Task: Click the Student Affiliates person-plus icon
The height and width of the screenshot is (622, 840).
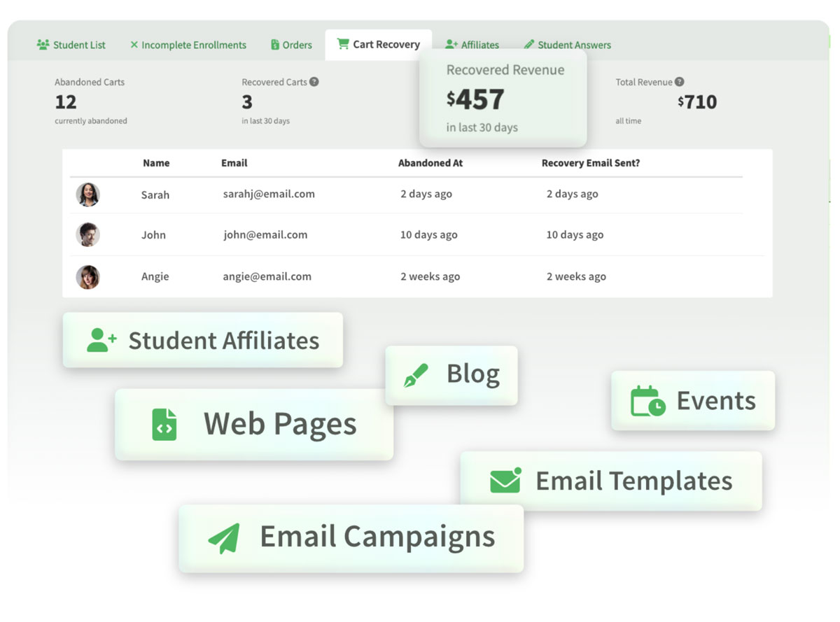Action: 101,340
